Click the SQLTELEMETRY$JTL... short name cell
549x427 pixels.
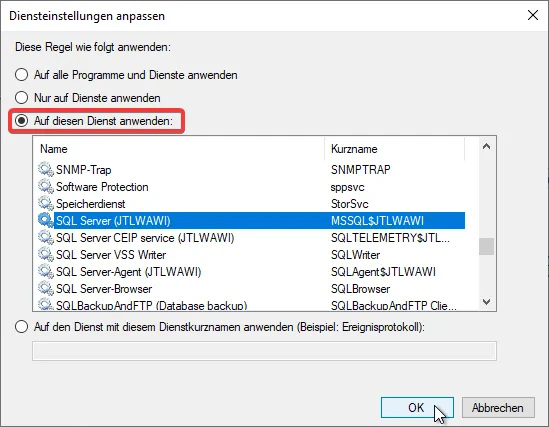tap(390, 238)
